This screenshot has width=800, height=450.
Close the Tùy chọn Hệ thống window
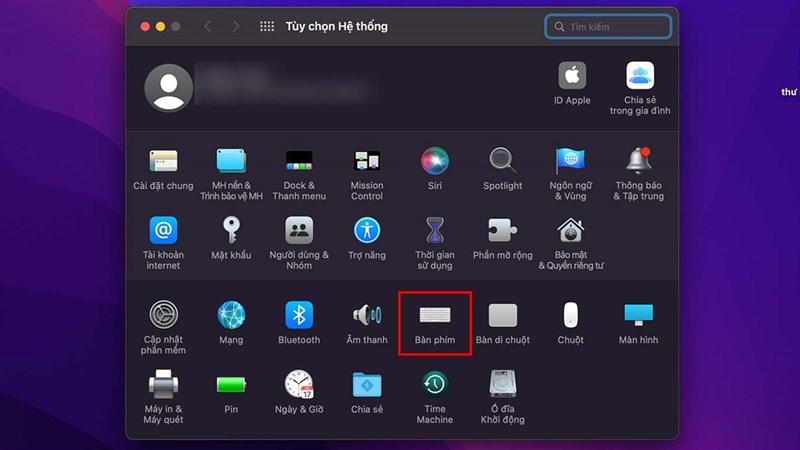(x=145, y=27)
